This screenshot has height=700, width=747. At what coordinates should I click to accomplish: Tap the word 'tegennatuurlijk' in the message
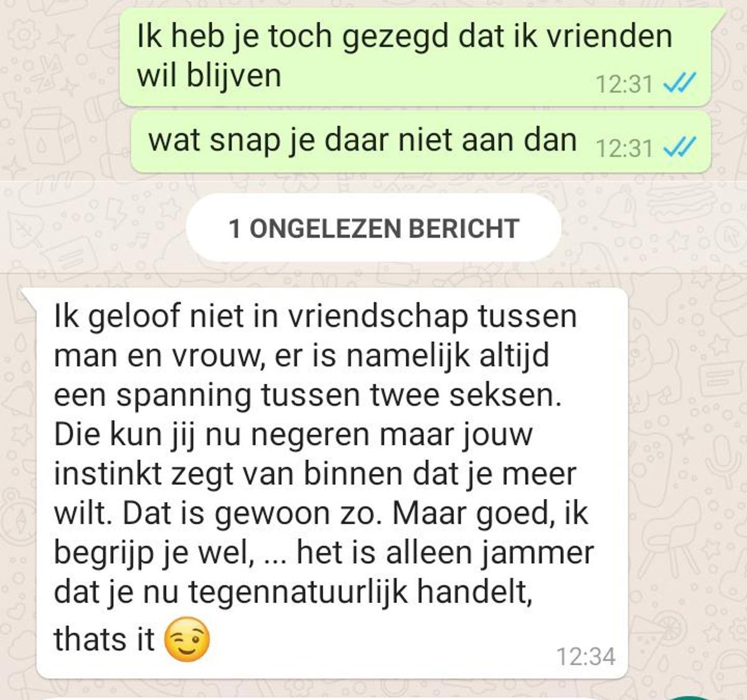coord(298,594)
